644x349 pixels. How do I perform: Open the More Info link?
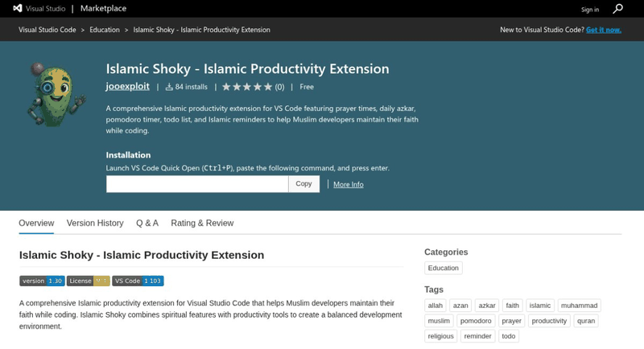(349, 184)
